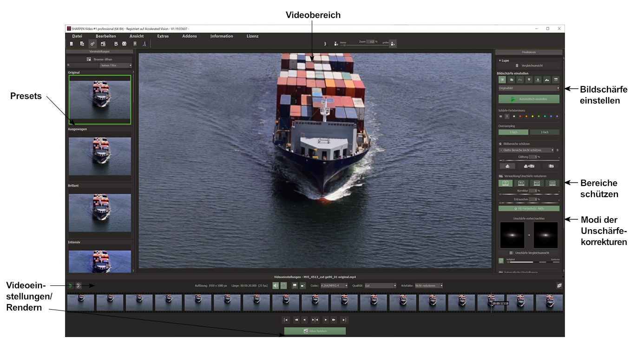Jump to the first frame of the video

click(286, 320)
